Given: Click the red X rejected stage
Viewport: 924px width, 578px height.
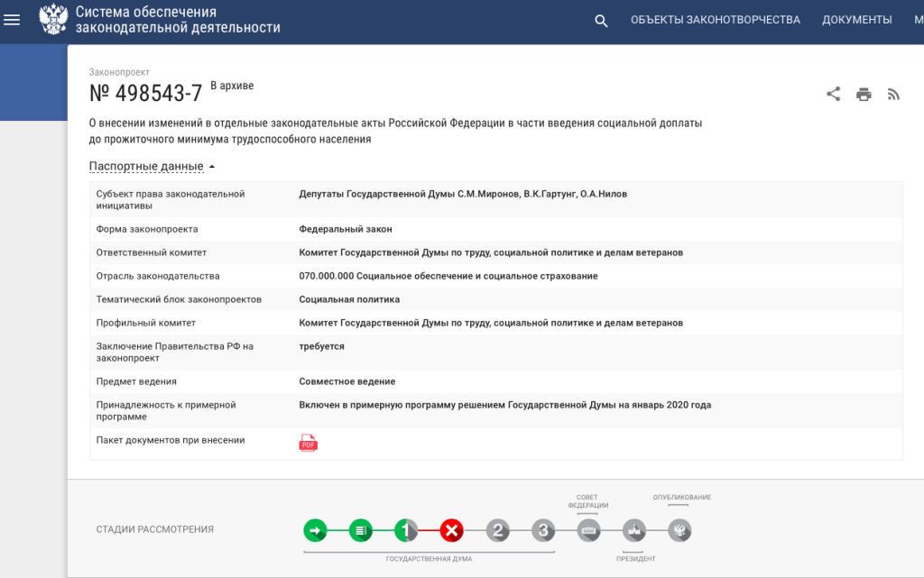Looking at the screenshot, I should coord(452,530).
